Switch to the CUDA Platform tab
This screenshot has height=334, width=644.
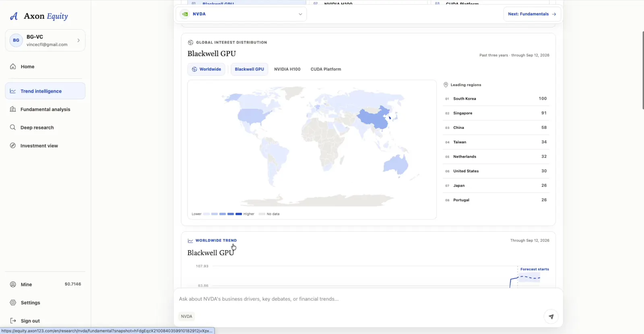click(x=326, y=69)
